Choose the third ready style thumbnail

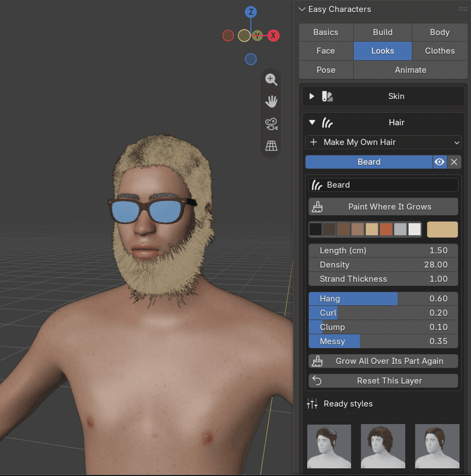(437, 446)
